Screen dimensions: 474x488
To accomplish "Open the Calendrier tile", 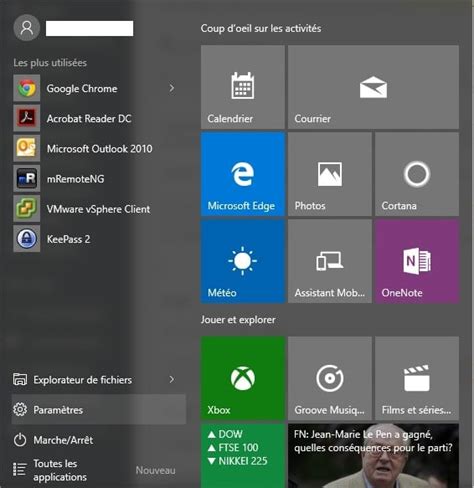I will coord(243,87).
